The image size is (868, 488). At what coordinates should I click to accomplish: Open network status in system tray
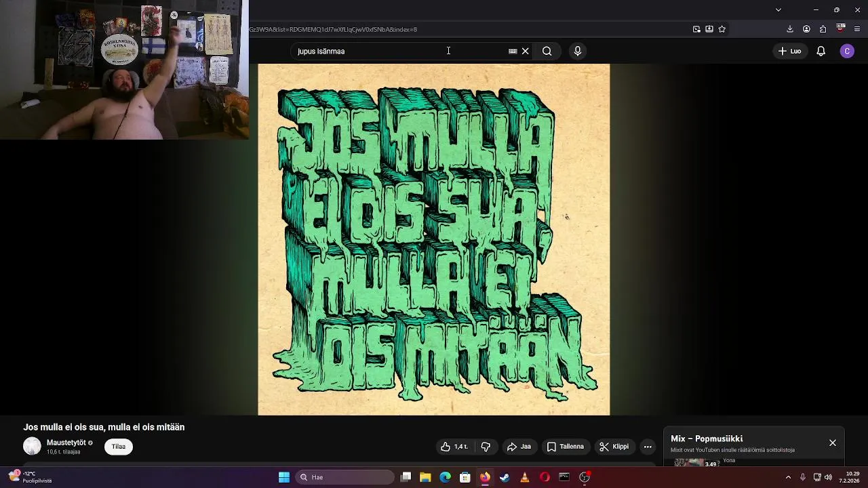coord(817,477)
